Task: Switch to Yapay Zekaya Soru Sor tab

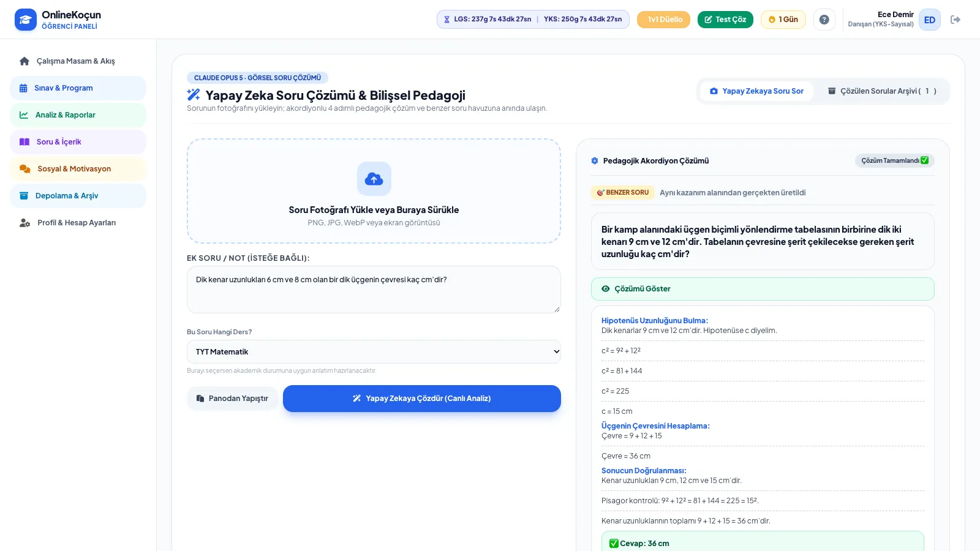Action: [756, 91]
